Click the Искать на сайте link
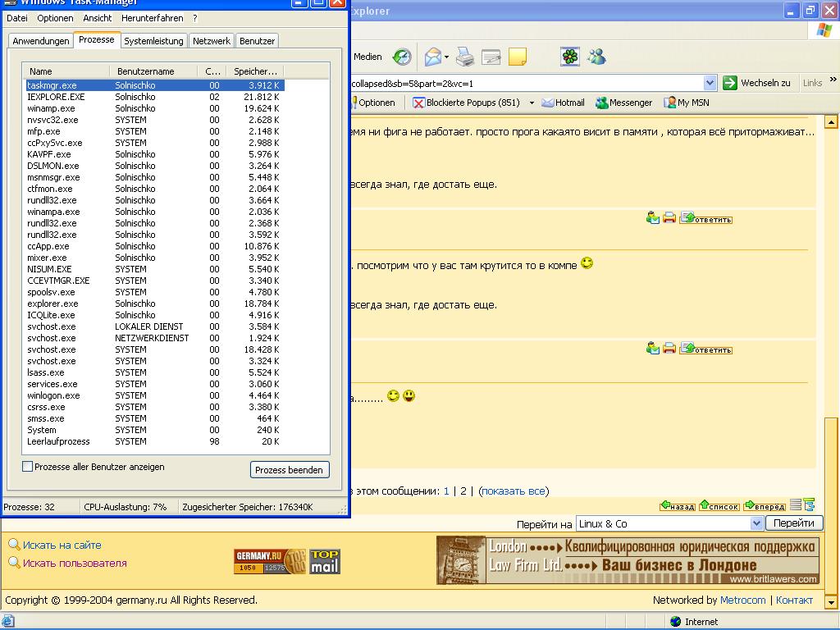This screenshot has width=840, height=630. pyautogui.click(x=62, y=546)
